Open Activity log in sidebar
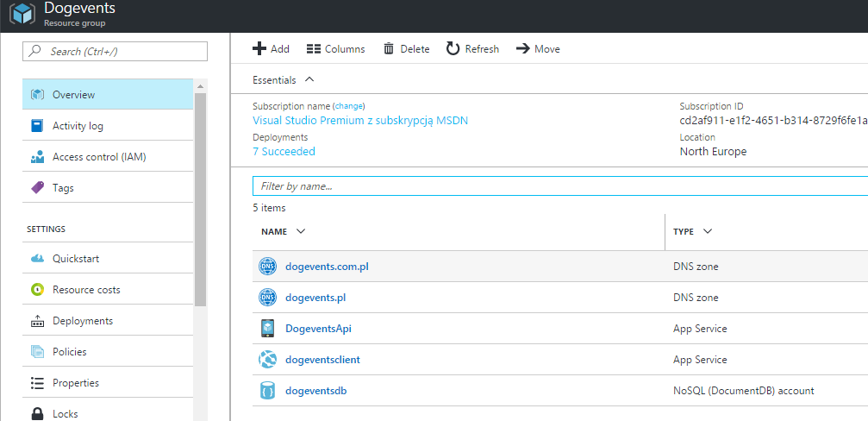The image size is (868, 421). (78, 126)
